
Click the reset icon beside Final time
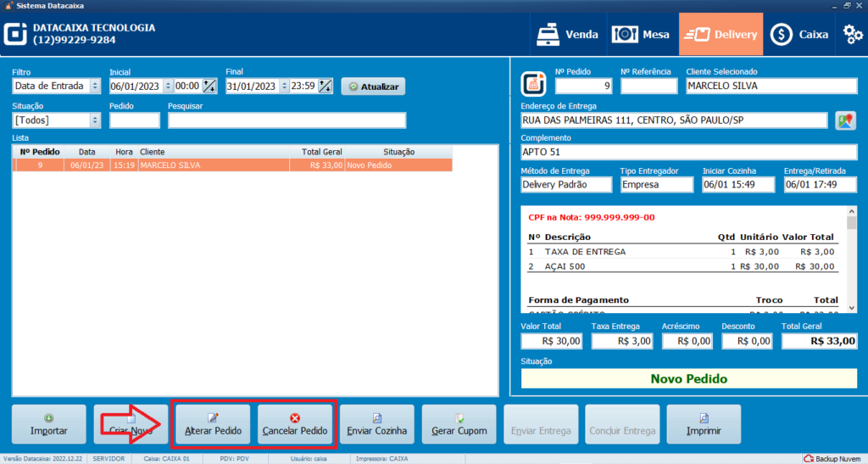coord(325,87)
